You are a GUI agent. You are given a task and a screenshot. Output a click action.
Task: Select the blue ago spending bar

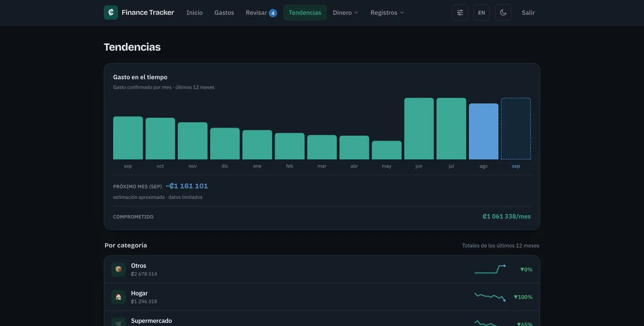click(483, 131)
